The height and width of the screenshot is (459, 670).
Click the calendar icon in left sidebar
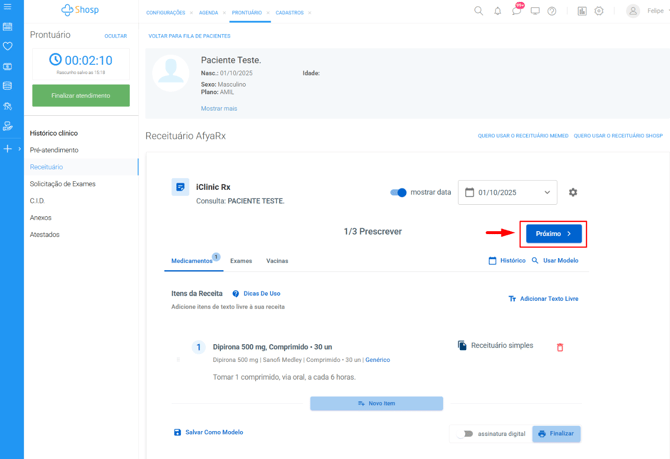click(8, 27)
